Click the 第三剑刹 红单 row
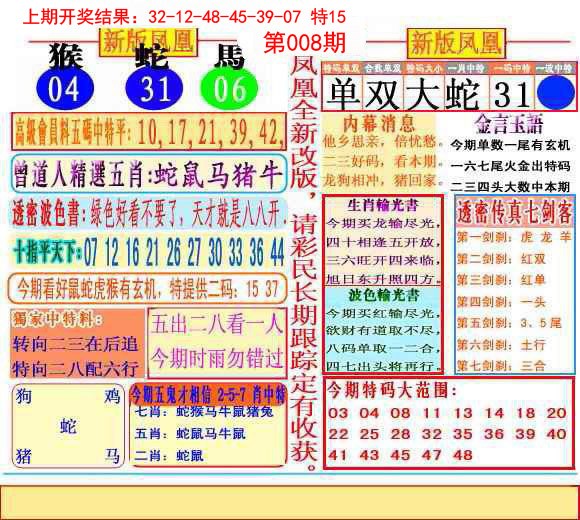The image size is (580, 520). (502, 280)
